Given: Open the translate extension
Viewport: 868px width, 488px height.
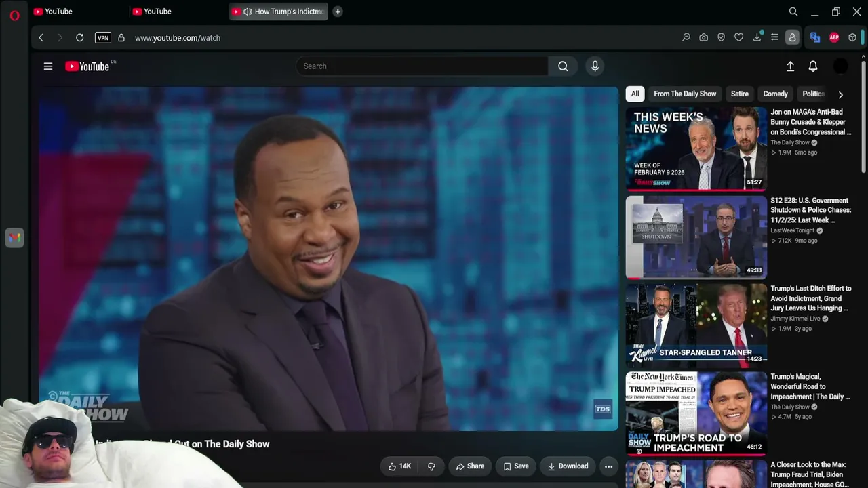Looking at the screenshot, I should 815,38.
